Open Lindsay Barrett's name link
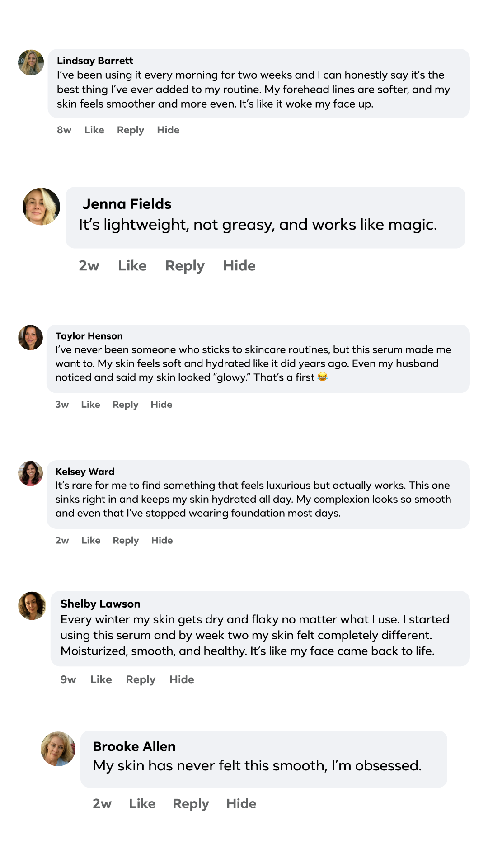 pos(95,61)
